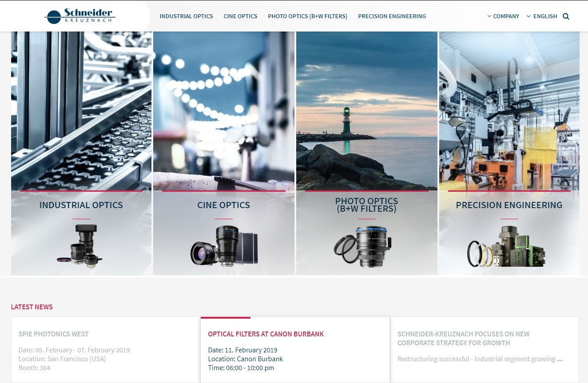588x383 pixels.
Task: Open Optical Filters at Canon Burbank news
Action: pos(266,334)
